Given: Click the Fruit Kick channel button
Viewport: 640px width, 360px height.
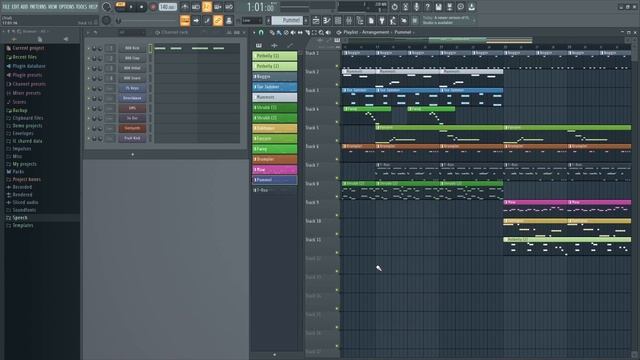Looking at the screenshot, I should coord(132,138).
